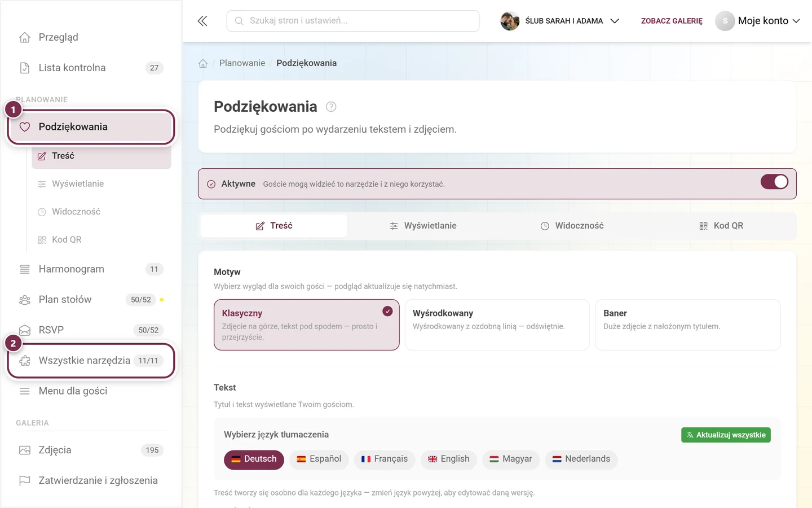Switch to the Widoczność tab
This screenshot has height=508, width=812.
[572, 226]
